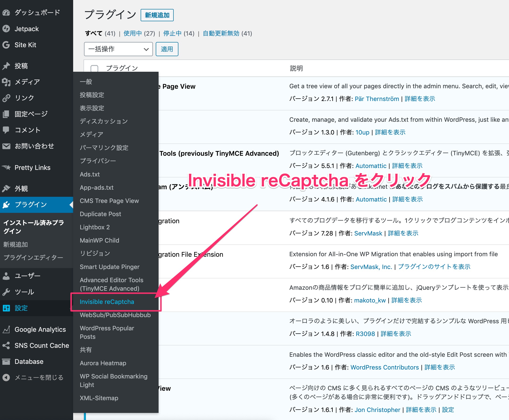Open makoto_kw author link
This screenshot has height=420, width=509.
point(370,300)
